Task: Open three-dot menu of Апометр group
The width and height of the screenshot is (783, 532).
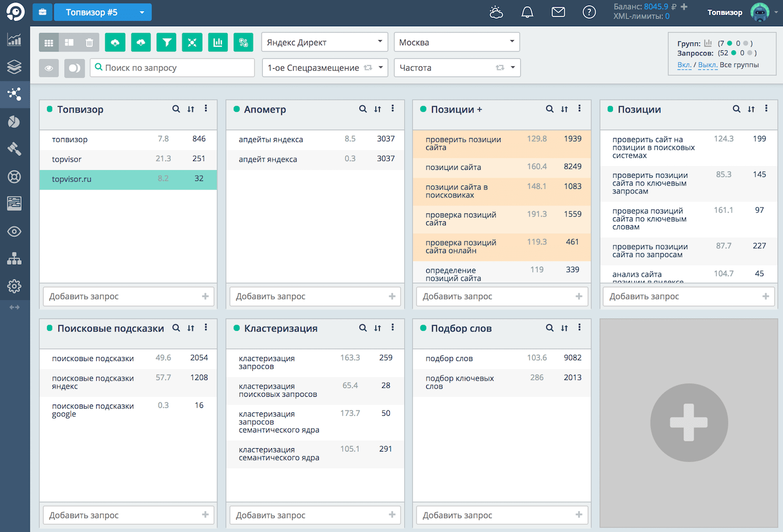Action: tap(393, 109)
